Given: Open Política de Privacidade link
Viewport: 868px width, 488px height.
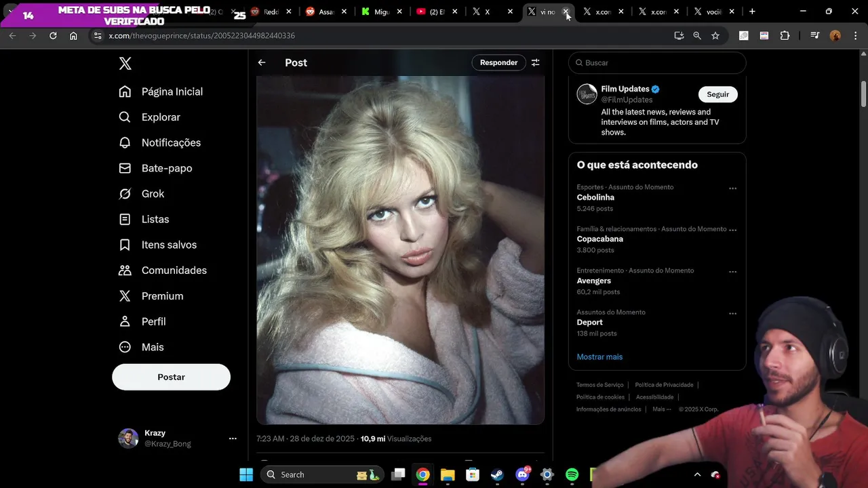Looking at the screenshot, I should [664, 385].
